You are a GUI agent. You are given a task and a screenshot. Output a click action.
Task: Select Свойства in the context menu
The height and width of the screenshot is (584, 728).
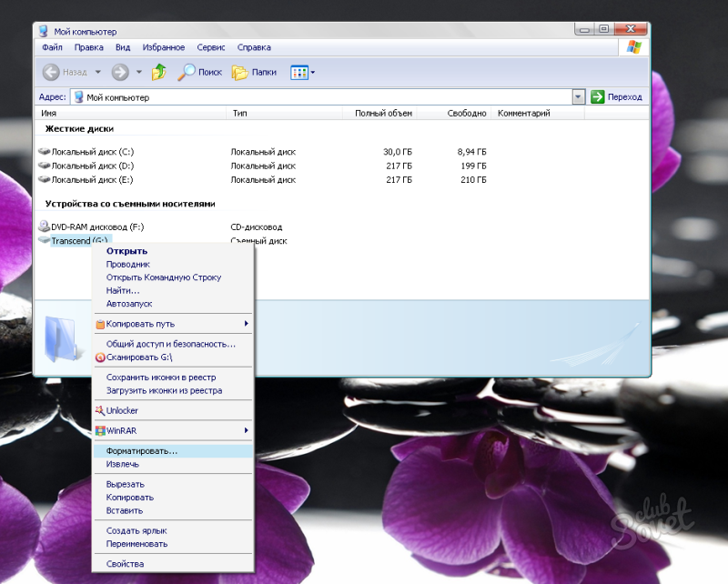pos(125,564)
